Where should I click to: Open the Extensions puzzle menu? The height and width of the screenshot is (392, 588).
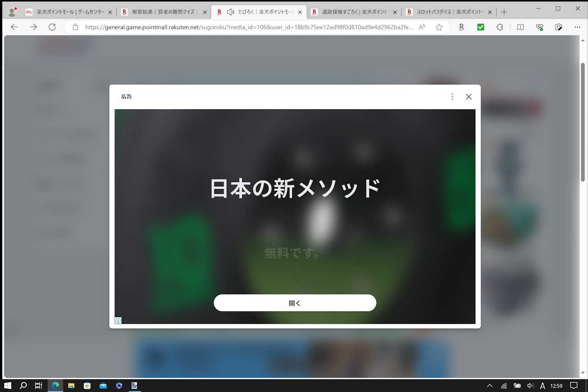[500, 27]
